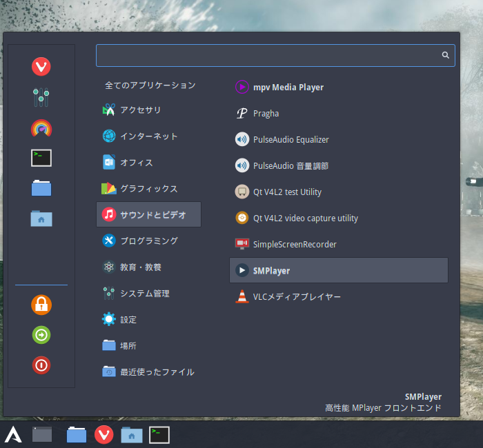Launch Vivaldi from the taskbar
Viewport: 483px width, 448px height.
click(103, 434)
